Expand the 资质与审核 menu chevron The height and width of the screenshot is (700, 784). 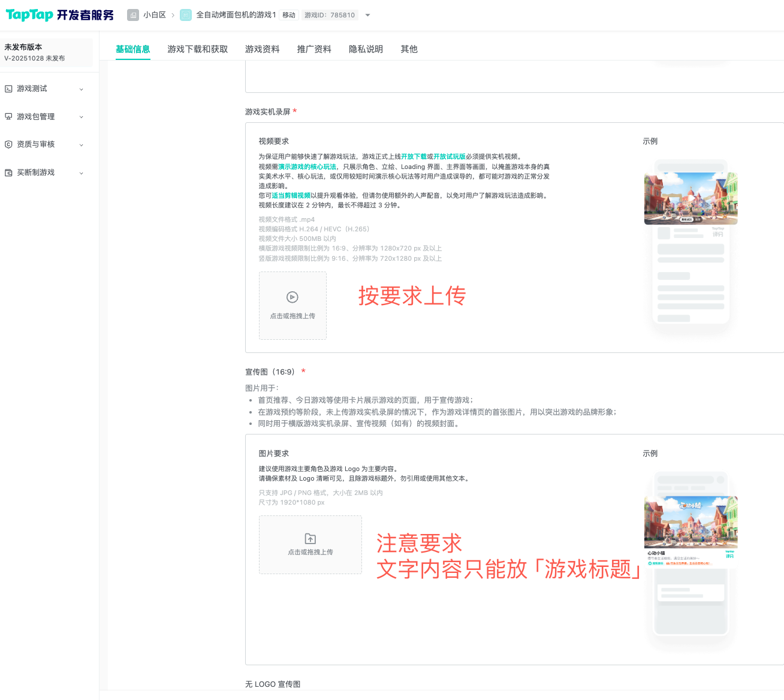[82, 145]
